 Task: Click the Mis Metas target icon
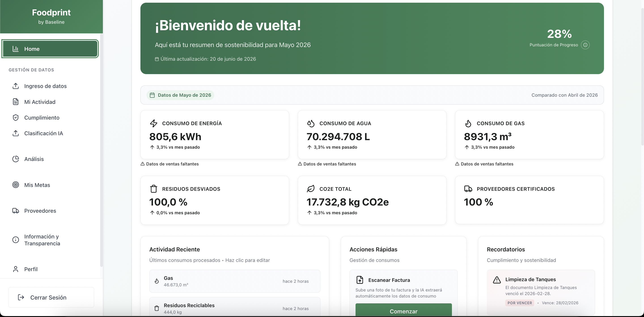click(x=15, y=185)
